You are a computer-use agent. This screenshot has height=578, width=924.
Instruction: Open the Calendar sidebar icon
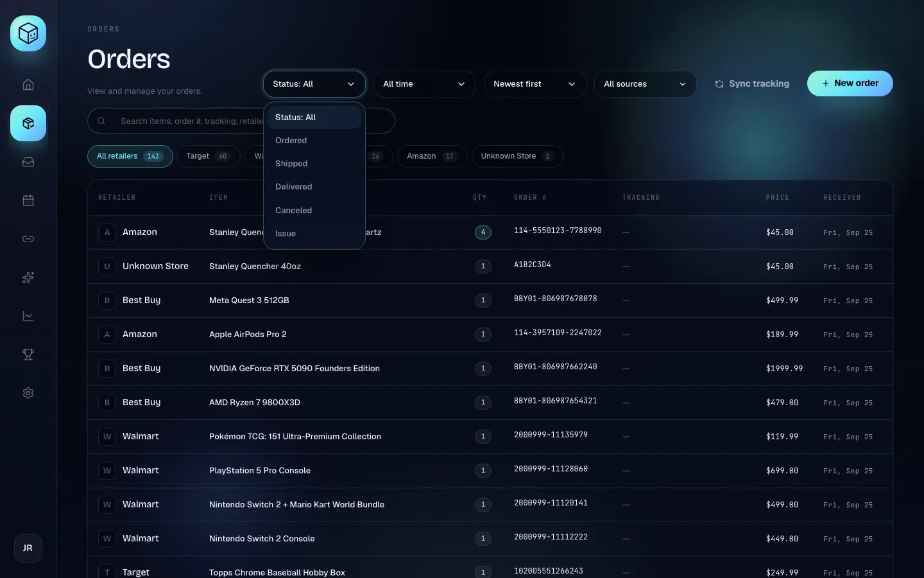tap(28, 200)
